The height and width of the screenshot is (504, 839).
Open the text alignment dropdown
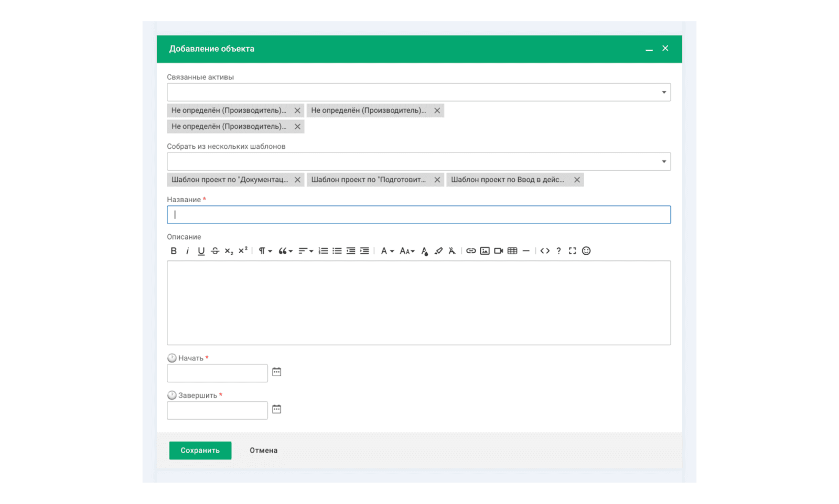coord(306,251)
